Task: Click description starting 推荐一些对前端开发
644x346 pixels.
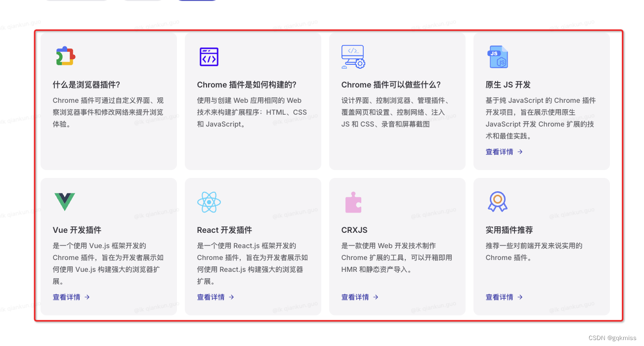Action: (x=534, y=252)
